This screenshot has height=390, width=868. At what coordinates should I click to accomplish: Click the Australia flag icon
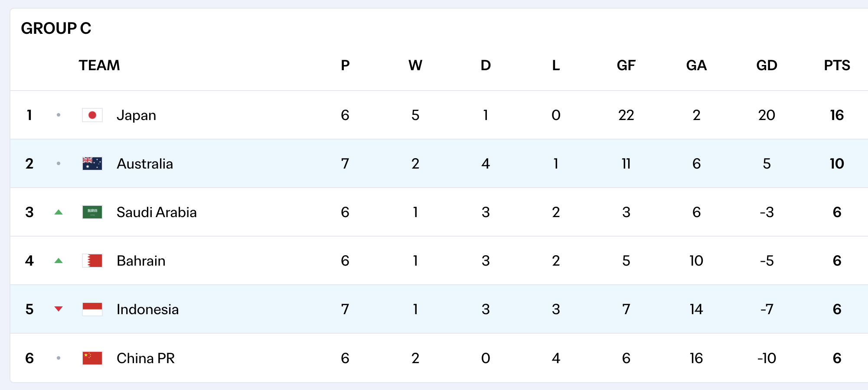92,164
